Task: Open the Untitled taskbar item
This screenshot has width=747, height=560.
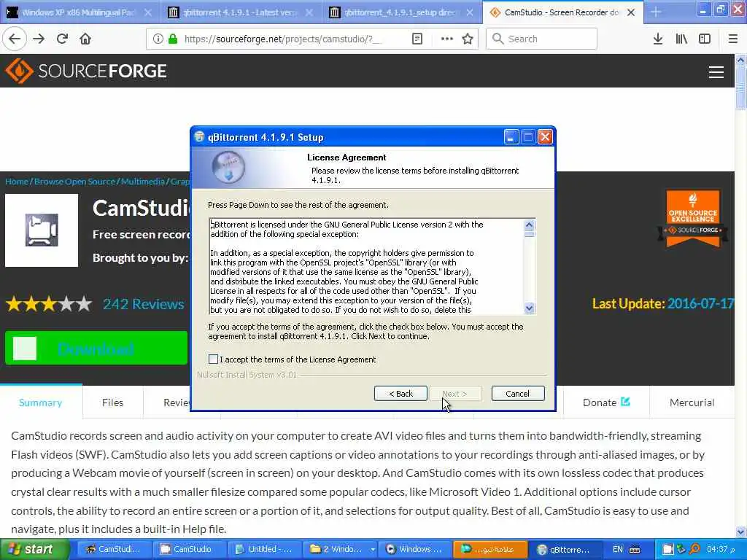Action: [265, 550]
